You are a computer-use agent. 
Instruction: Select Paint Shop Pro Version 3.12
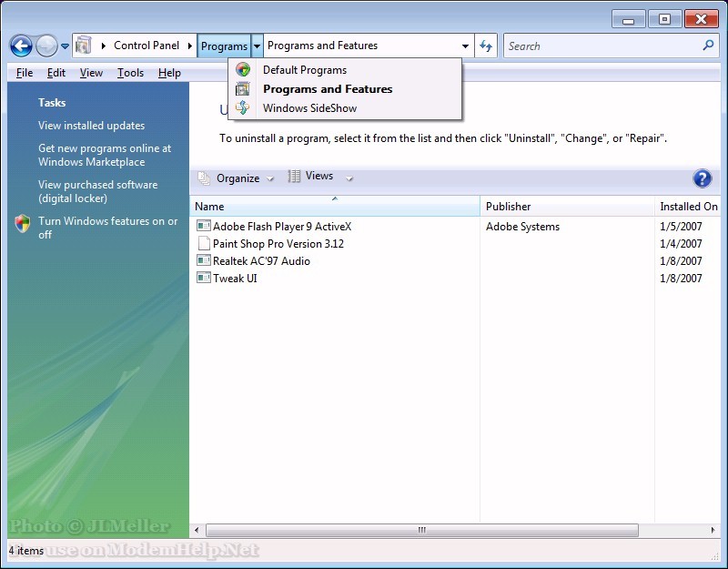[x=278, y=244]
